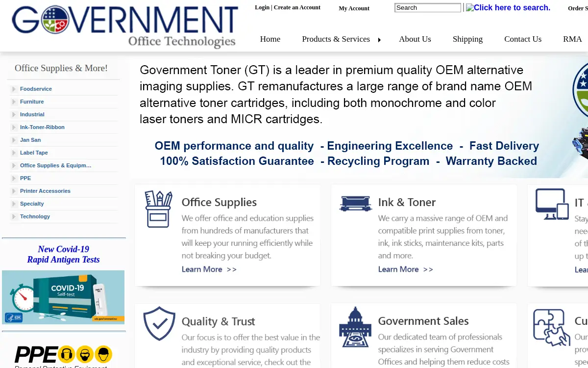Expand the Ink-Toner-Ribbon category arrow

pos(14,128)
